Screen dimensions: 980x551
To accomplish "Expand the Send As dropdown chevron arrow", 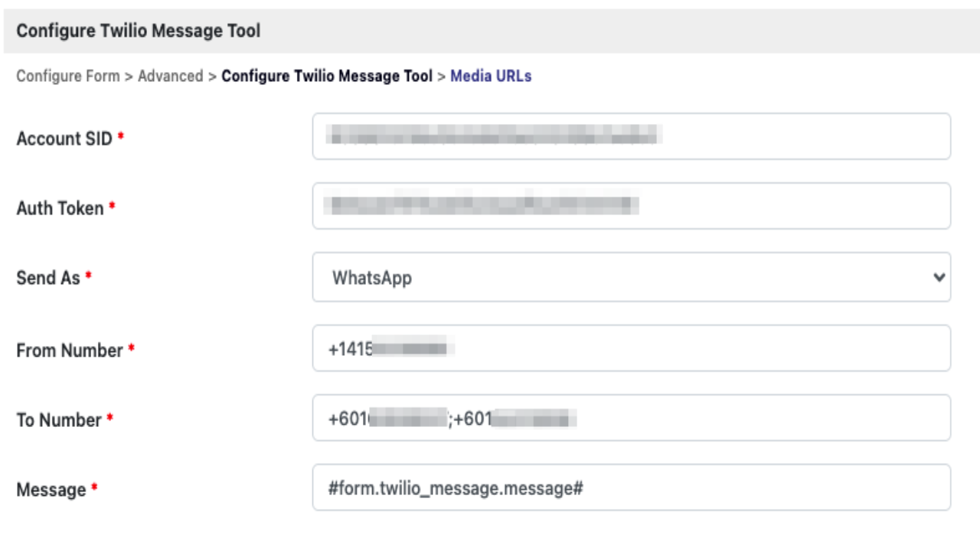I will (x=939, y=278).
